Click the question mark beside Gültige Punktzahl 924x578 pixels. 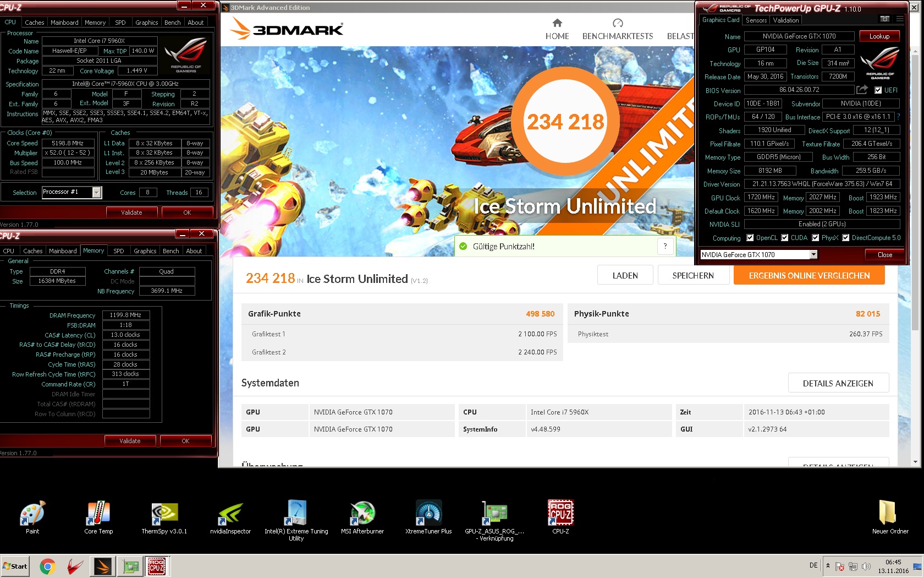coord(665,246)
